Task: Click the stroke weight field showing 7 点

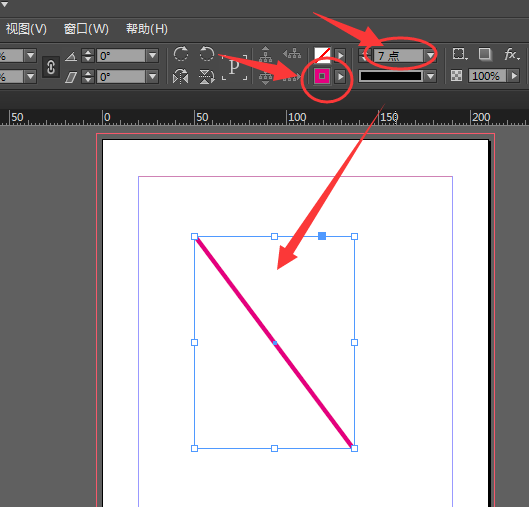Action: coord(398,56)
